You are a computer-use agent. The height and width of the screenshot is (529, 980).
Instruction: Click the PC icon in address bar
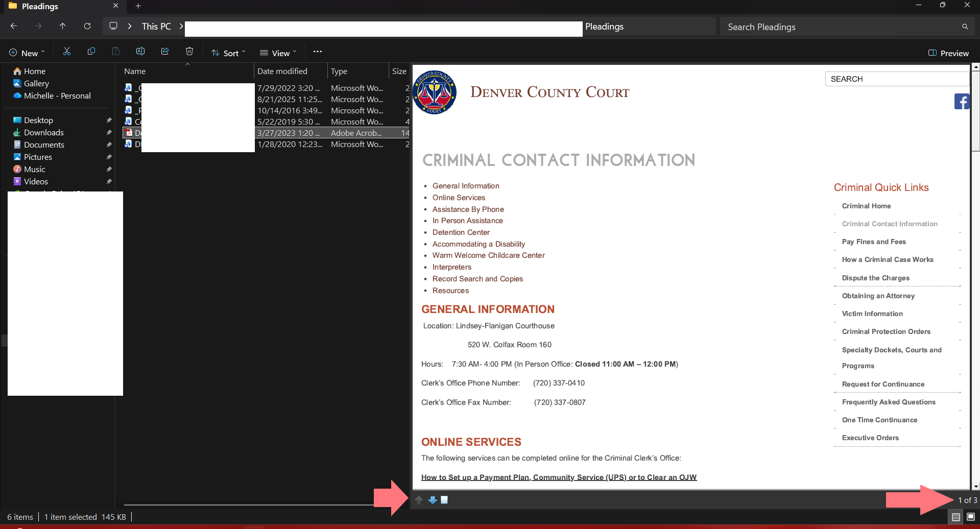[113, 26]
